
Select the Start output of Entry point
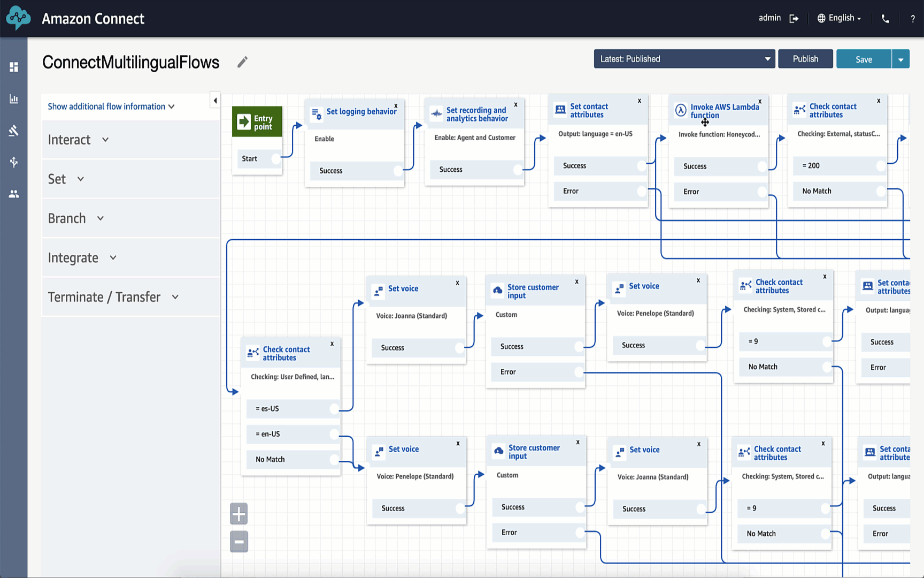[276, 158]
